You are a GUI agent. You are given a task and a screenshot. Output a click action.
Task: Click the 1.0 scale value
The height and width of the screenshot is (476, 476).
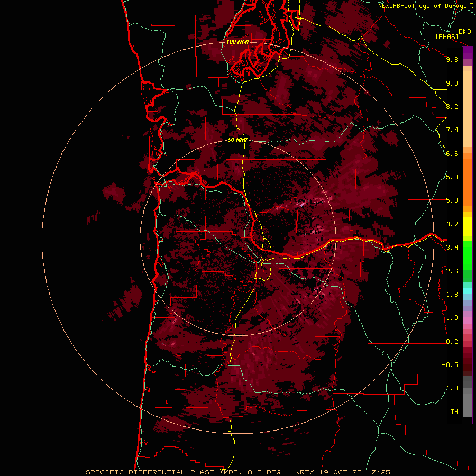coord(452,318)
